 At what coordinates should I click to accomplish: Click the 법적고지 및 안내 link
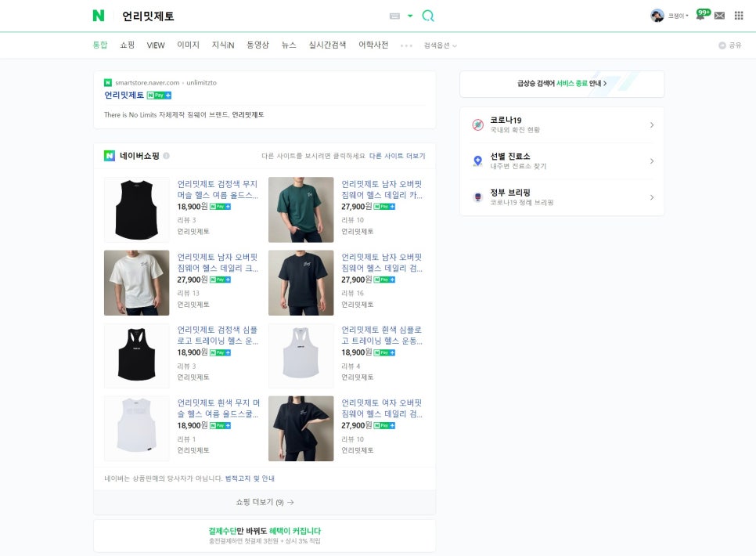click(x=250, y=478)
